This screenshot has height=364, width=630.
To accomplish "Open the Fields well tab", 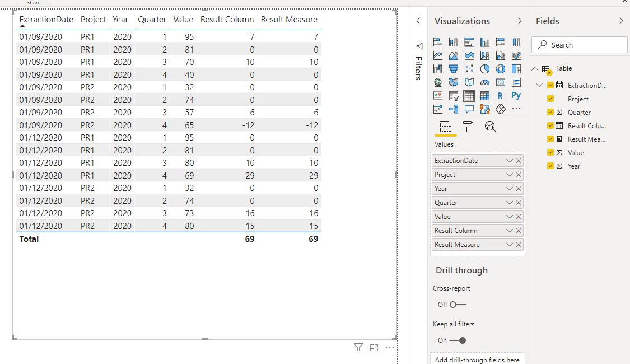I will 446,127.
